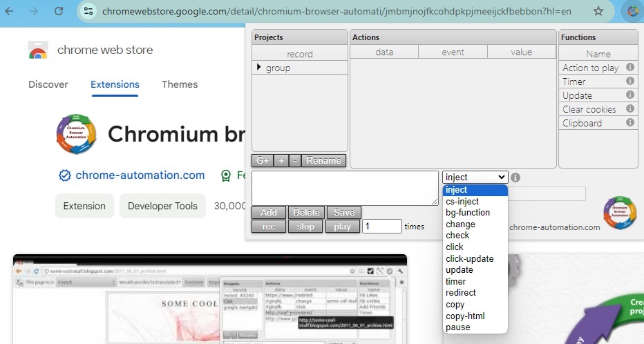Choose bg-function from the dropdown list
644x344 pixels.
pyautogui.click(x=475, y=213)
